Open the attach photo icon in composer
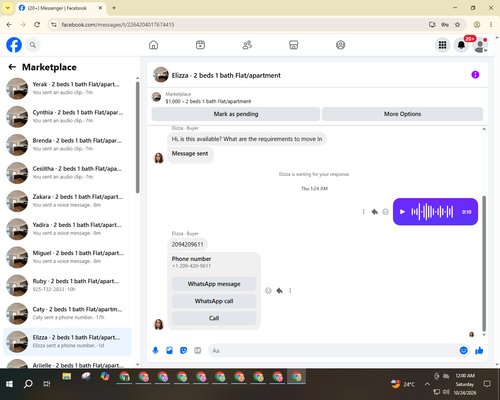The height and width of the screenshot is (400, 500). 169,350
